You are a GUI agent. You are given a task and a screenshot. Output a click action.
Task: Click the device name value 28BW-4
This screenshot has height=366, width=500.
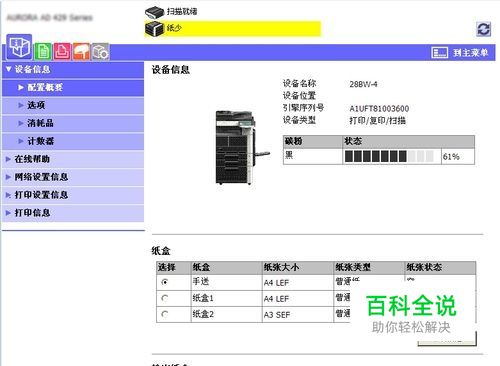(363, 84)
